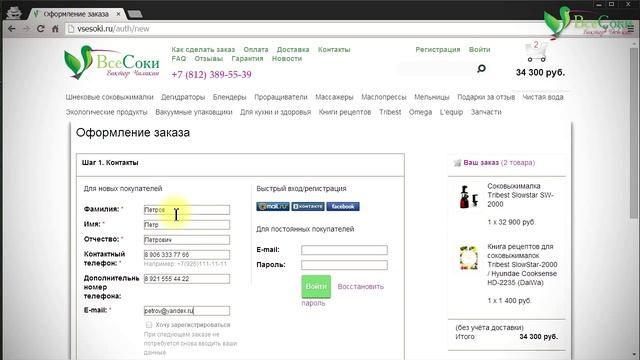Open 'Дегидраторы' category
Viewport: 640px width, 360px height.
click(183, 97)
